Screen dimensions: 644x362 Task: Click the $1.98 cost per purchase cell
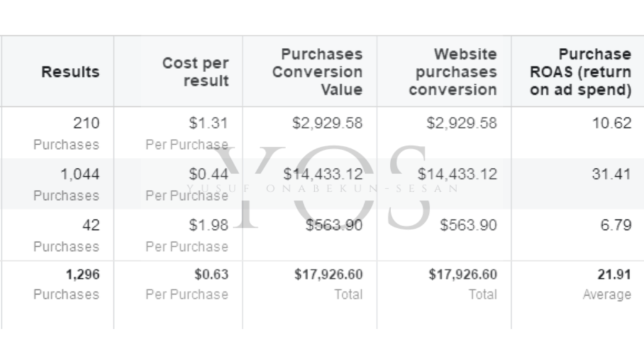tap(178, 235)
